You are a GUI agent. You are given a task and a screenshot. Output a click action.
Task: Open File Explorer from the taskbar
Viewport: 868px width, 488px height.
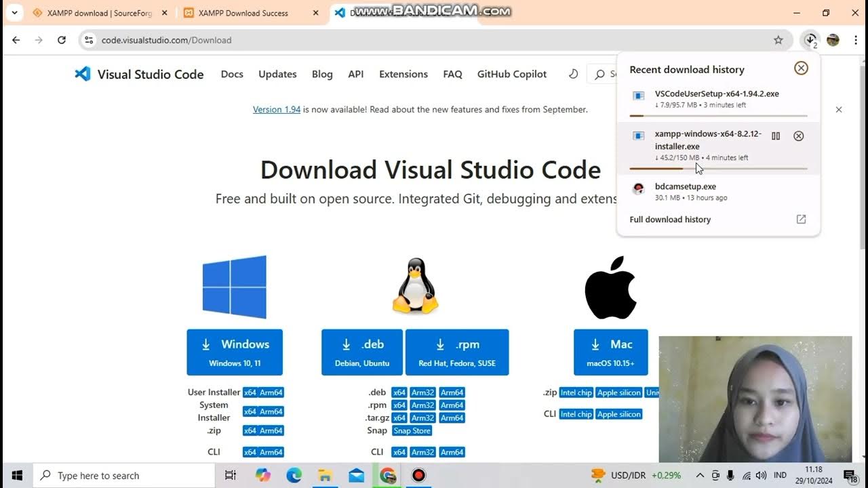[325, 476]
